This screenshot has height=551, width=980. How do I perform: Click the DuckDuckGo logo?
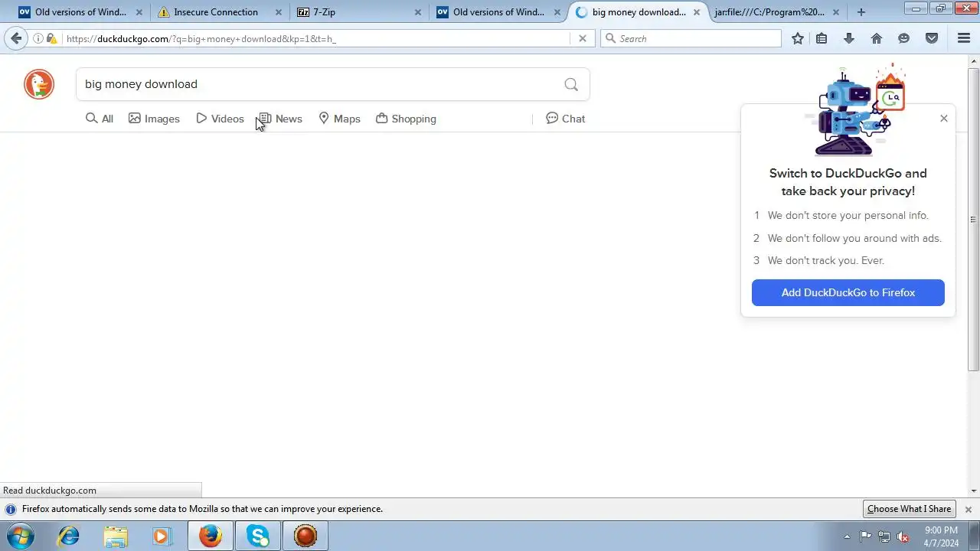[x=39, y=84]
